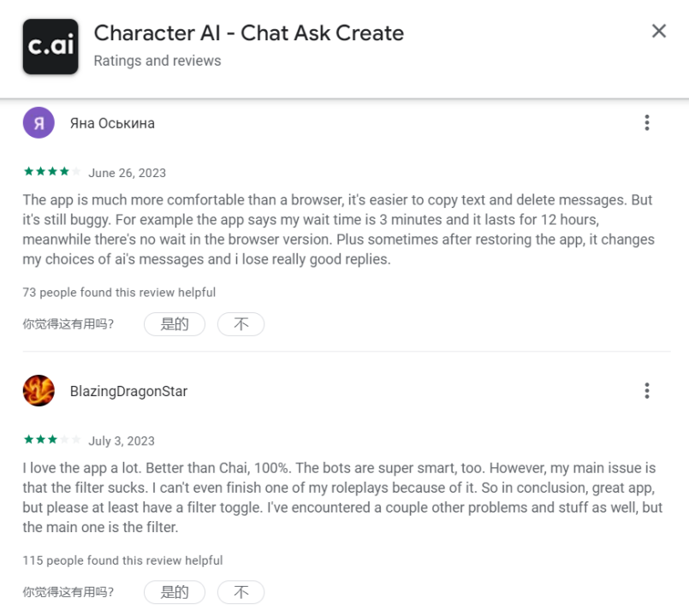Click the empty fifth star on July 3 rating
This screenshot has height=616, width=689.
pos(75,440)
